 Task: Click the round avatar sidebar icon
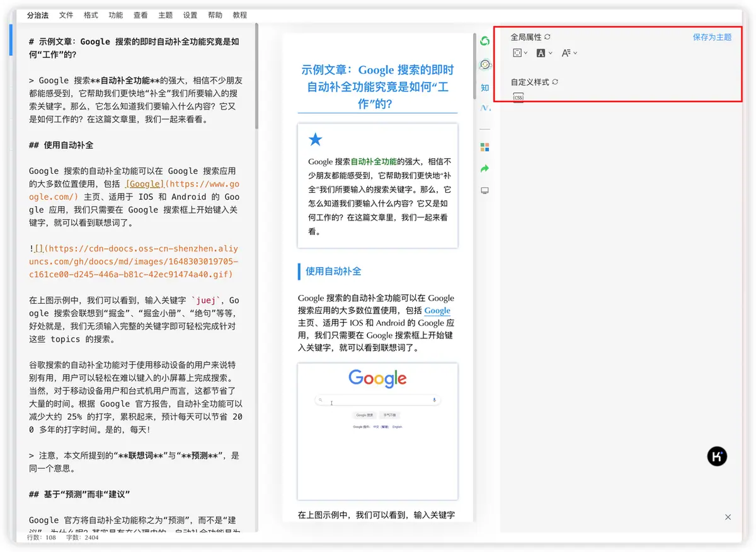coord(484,64)
